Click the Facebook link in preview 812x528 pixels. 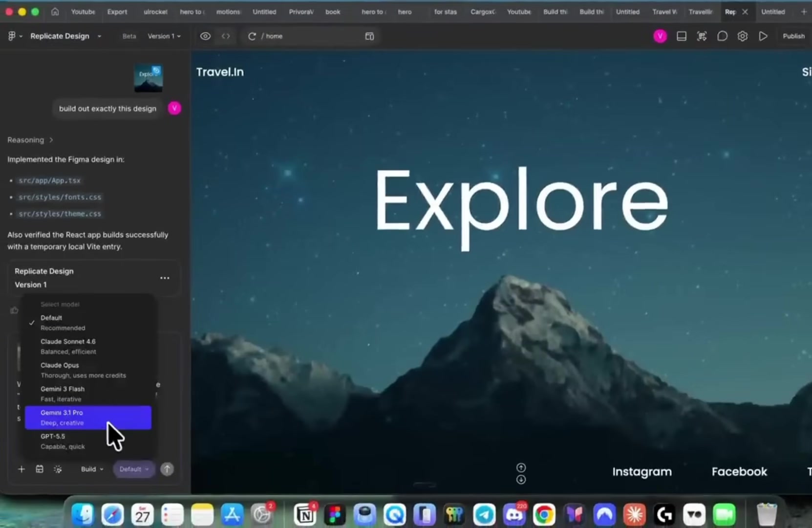tap(739, 472)
